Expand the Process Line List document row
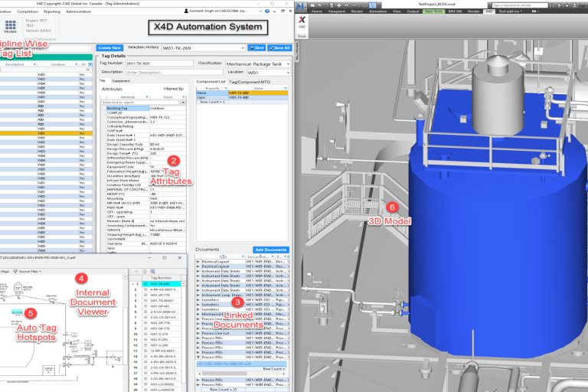 coord(198,333)
